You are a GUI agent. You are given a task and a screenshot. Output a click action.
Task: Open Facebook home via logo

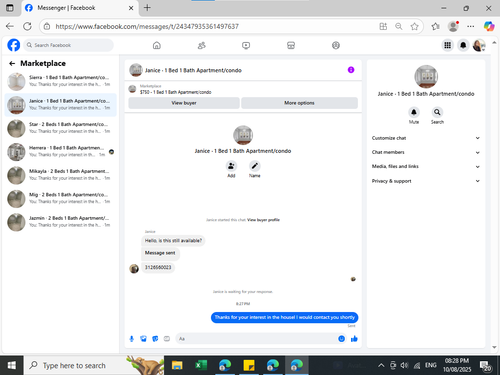[x=14, y=45]
